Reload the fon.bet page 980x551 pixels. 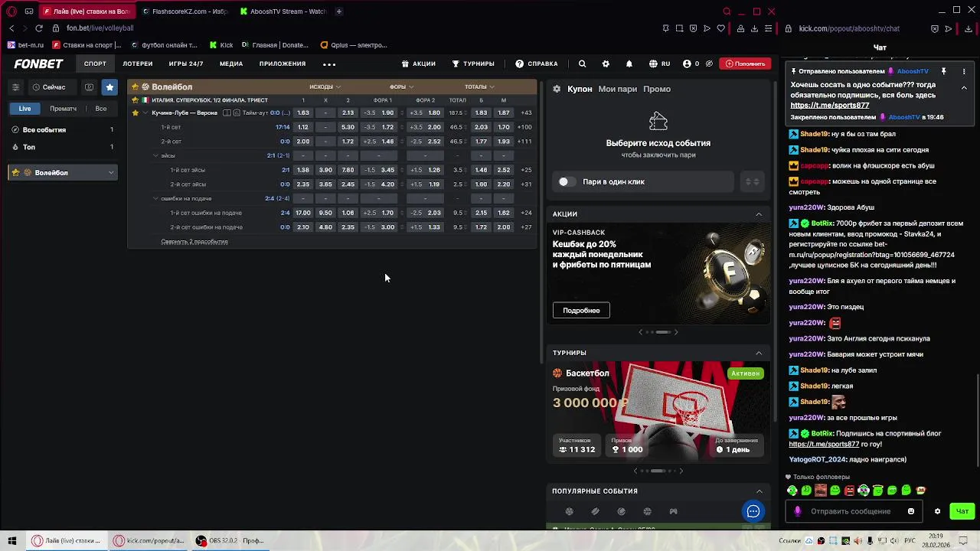pos(38,28)
